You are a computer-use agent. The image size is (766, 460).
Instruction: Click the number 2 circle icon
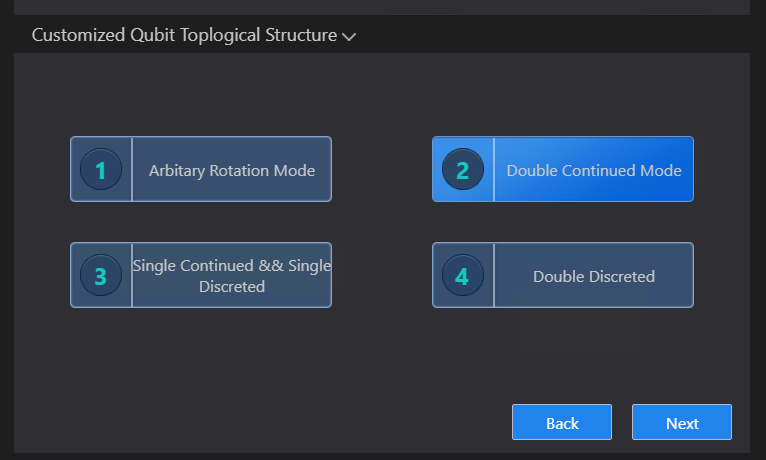pos(463,169)
